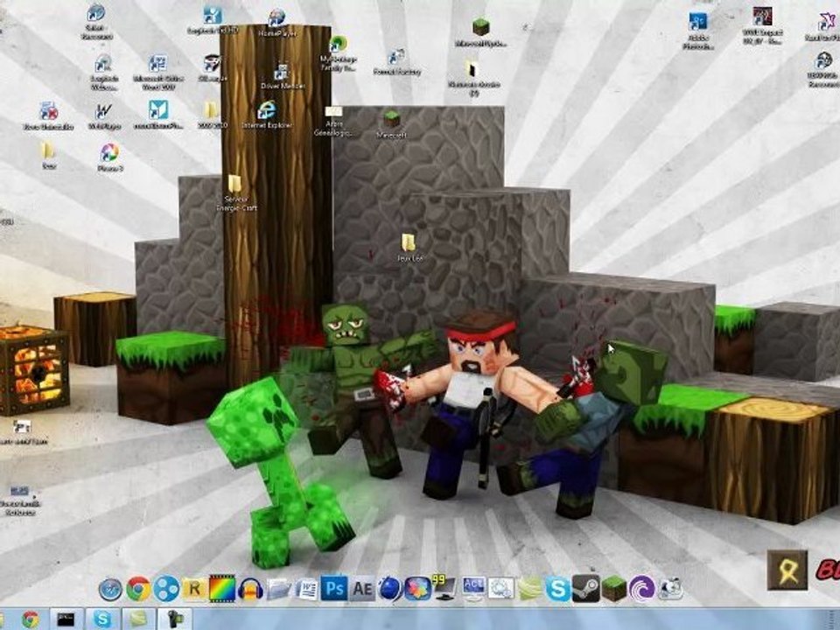
Task: Launch the HomePlayer desktop shortcut
Action: (277, 24)
